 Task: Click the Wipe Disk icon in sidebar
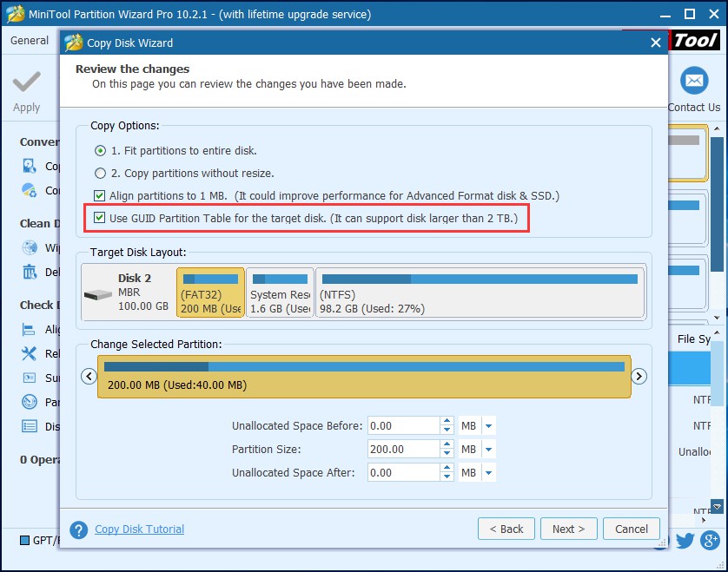point(30,247)
